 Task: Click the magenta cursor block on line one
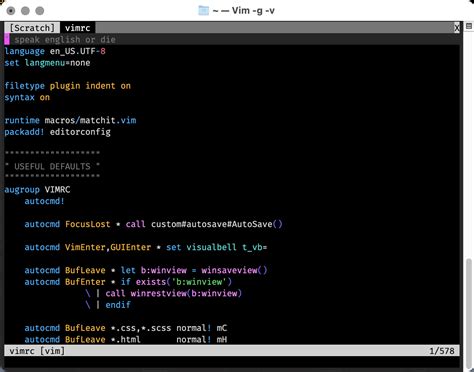[x=7, y=39]
